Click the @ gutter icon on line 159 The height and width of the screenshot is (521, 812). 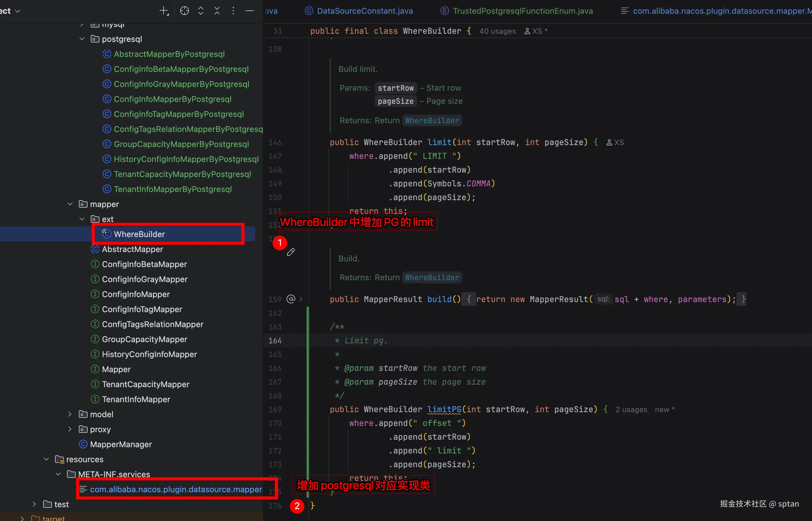[291, 299]
